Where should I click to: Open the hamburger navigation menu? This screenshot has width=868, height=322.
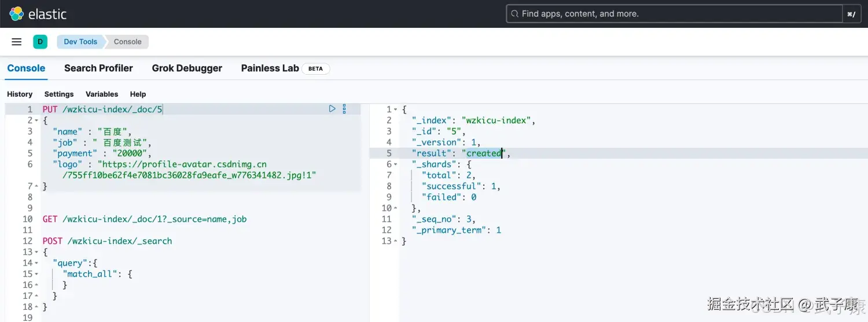click(17, 42)
